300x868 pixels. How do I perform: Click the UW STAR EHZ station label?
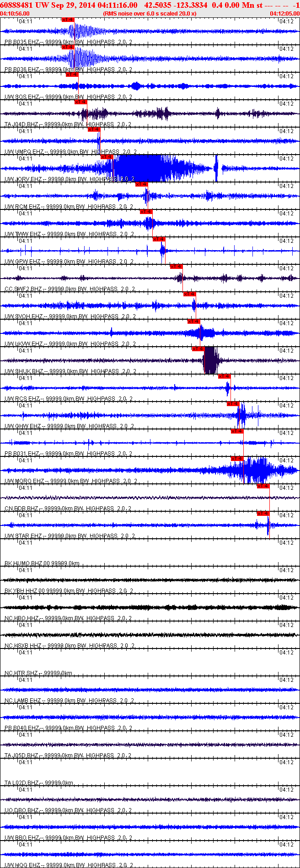click(x=70, y=536)
